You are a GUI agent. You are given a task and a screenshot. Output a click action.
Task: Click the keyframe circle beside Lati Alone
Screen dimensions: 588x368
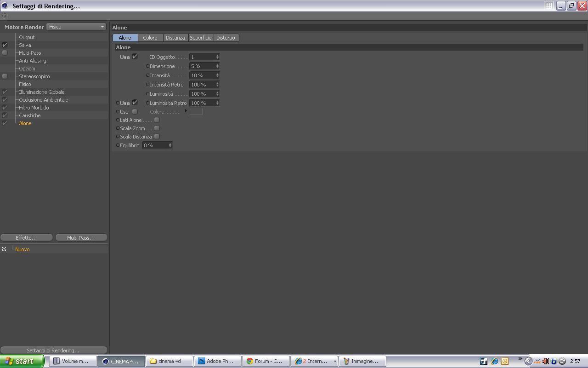coord(118,120)
